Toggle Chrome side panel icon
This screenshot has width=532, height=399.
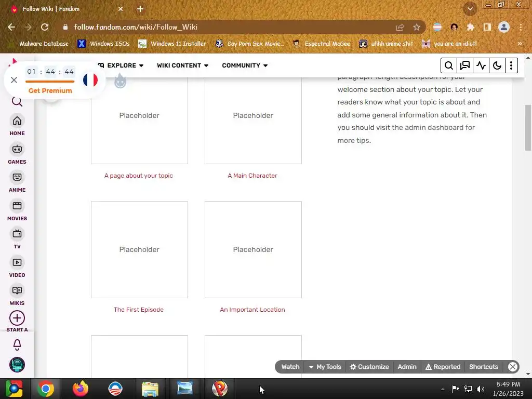tap(487, 27)
